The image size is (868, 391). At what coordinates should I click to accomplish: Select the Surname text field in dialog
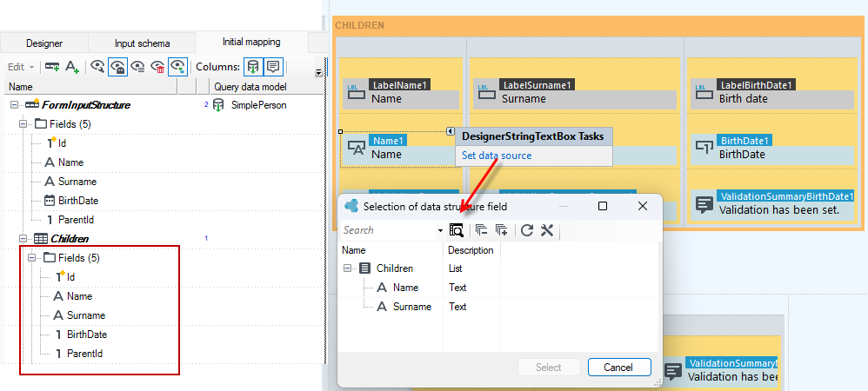[x=412, y=307]
